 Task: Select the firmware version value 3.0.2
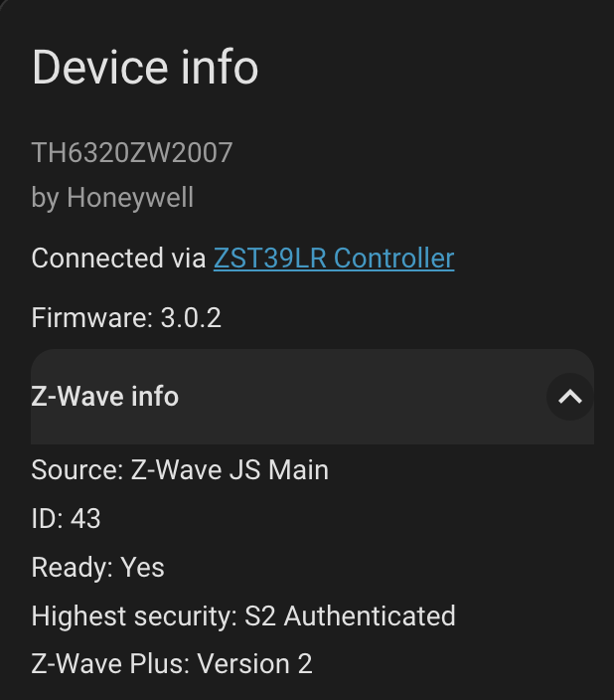coord(191,318)
